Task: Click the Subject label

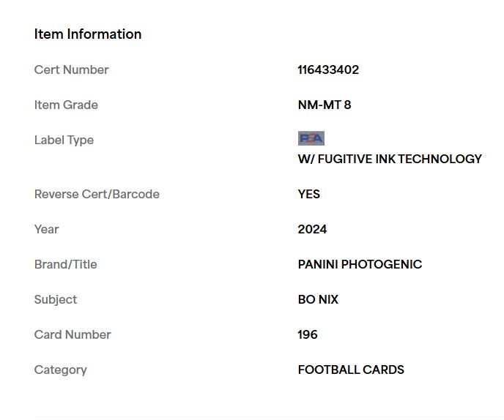Action: pyautogui.click(x=56, y=299)
